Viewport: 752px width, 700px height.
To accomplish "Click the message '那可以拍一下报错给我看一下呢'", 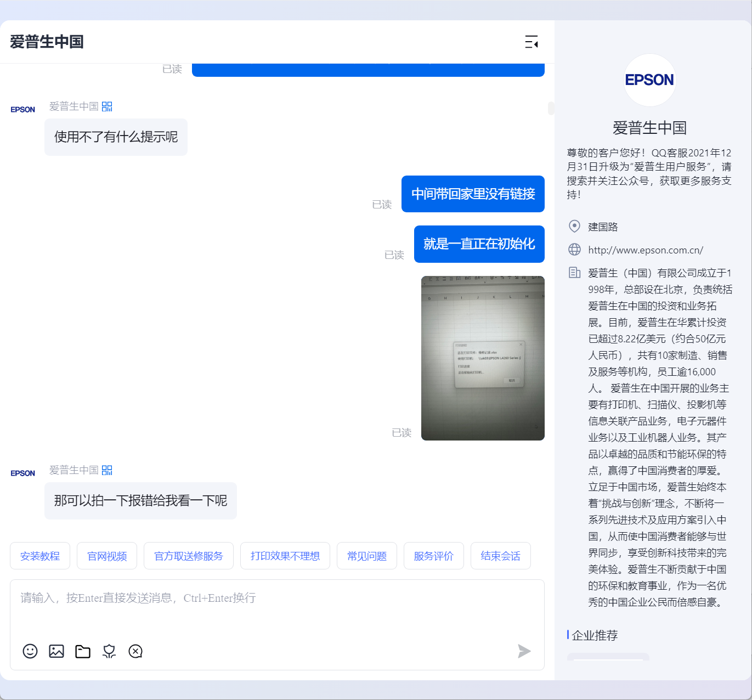I will pos(140,501).
